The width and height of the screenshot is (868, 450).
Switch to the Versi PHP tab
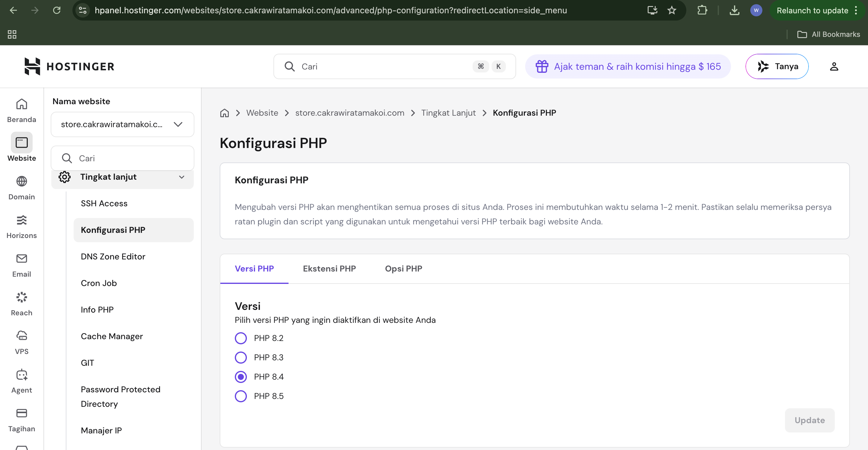click(x=254, y=269)
